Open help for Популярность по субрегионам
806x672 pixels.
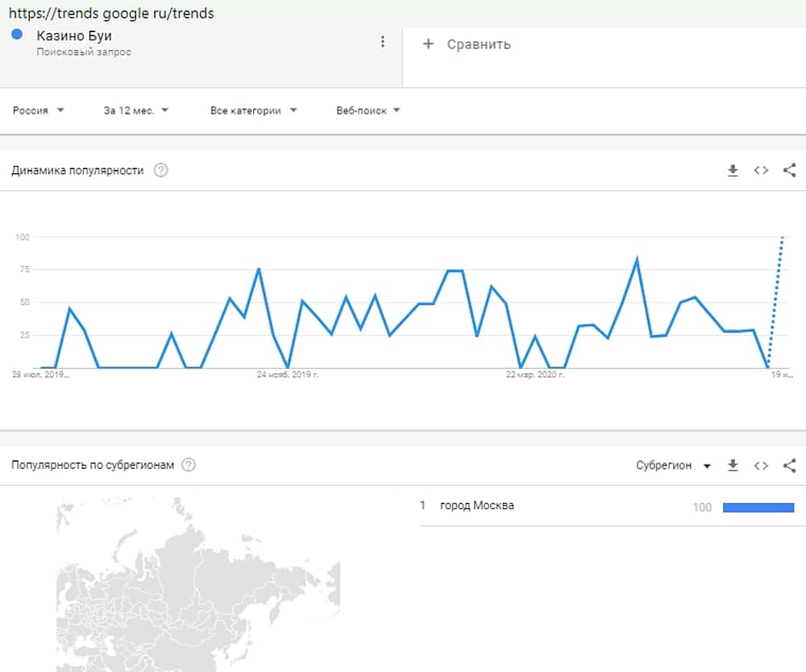pos(189,465)
